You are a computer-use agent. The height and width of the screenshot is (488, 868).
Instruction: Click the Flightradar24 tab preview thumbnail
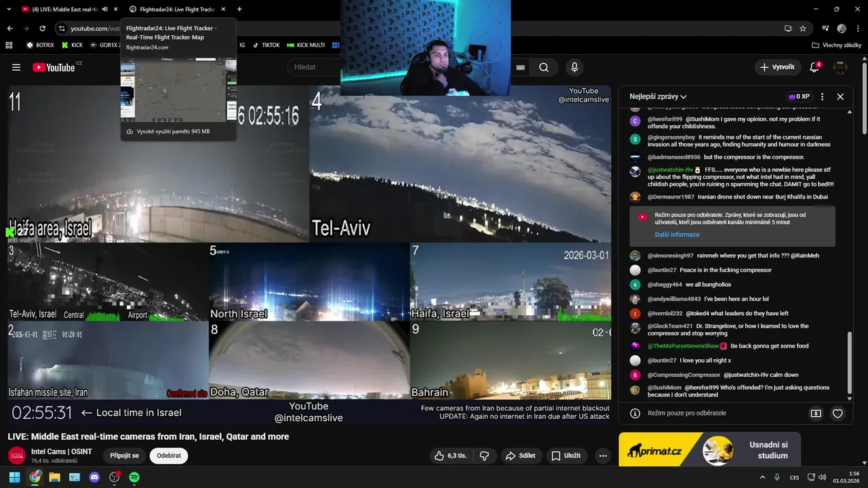click(x=178, y=89)
